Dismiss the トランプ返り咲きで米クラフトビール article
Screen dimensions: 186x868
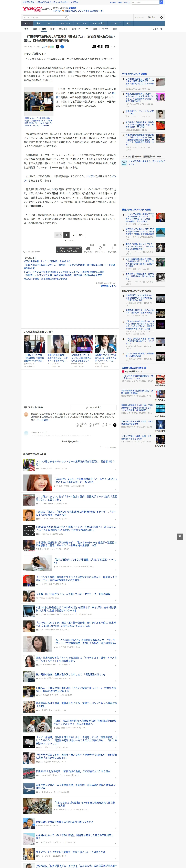click(115, 469)
